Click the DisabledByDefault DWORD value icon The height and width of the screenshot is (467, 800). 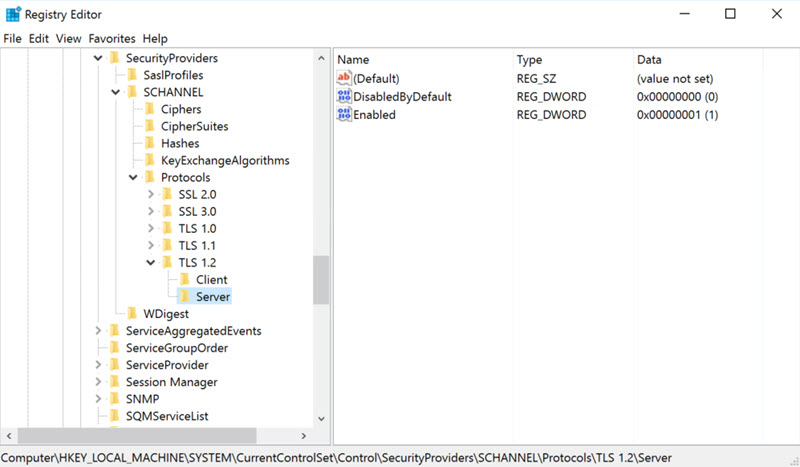344,96
